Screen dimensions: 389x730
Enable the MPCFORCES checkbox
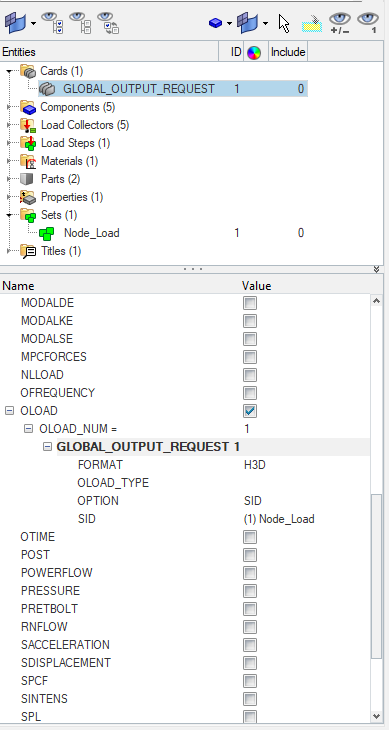[x=250, y=357]
